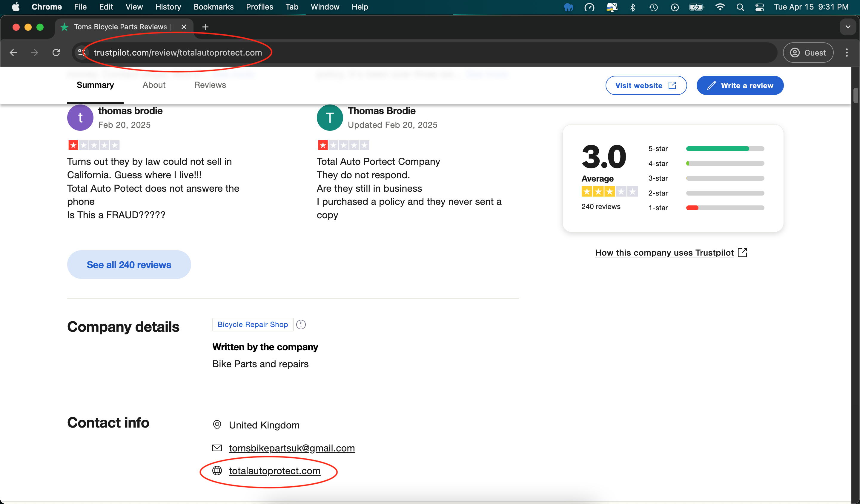Screen dimensions: 860x504
Task: Open How this company uses Trustpilot link
Action: coord(664,253)
